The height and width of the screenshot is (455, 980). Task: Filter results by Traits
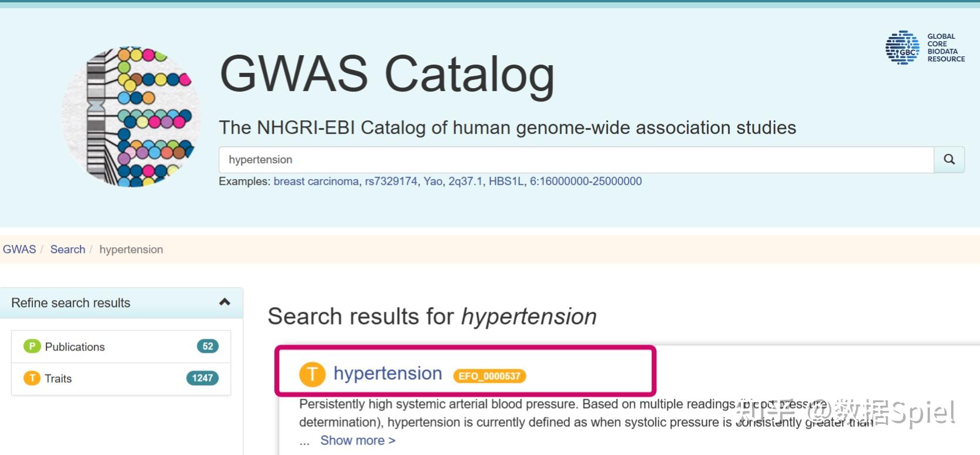pyautogui.click(x=121, y=379)
